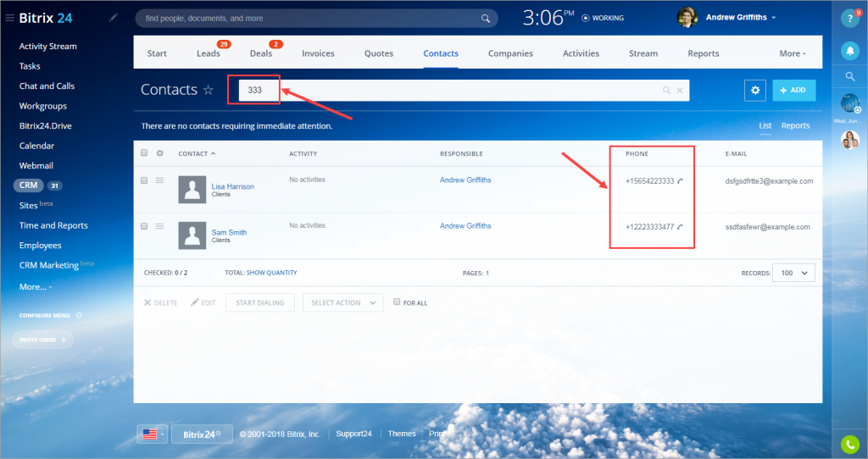Switch to the Leads tab
The height and width of the screenshot is (459, 868).
(209, 53)
